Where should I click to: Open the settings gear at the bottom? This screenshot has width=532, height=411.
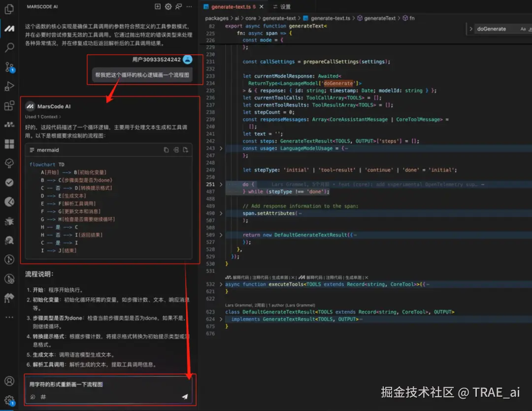(x=9, y=400)
